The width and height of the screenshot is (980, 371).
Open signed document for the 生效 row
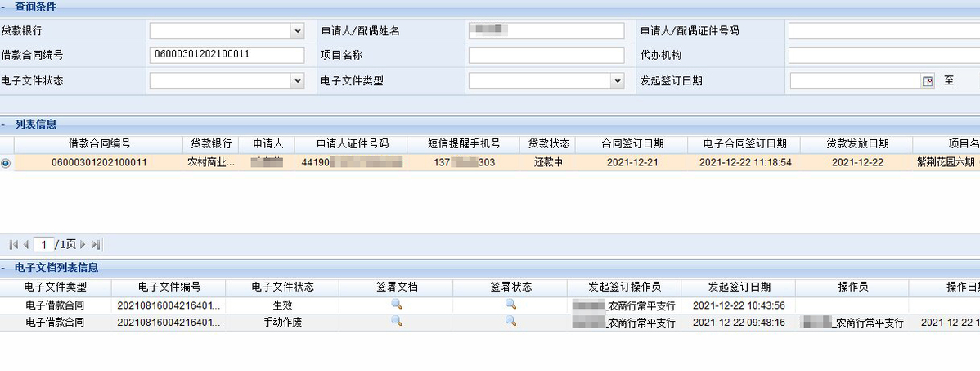tap(396, 305)
